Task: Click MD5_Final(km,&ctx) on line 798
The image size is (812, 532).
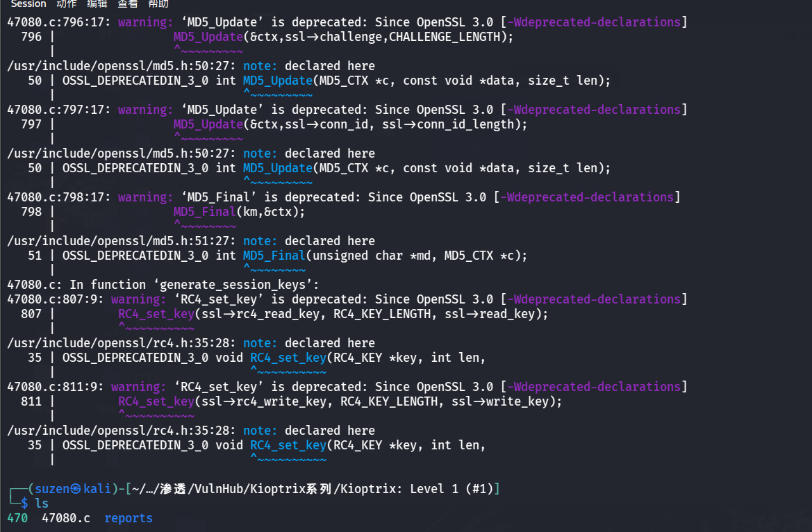Action: (239, 212)
